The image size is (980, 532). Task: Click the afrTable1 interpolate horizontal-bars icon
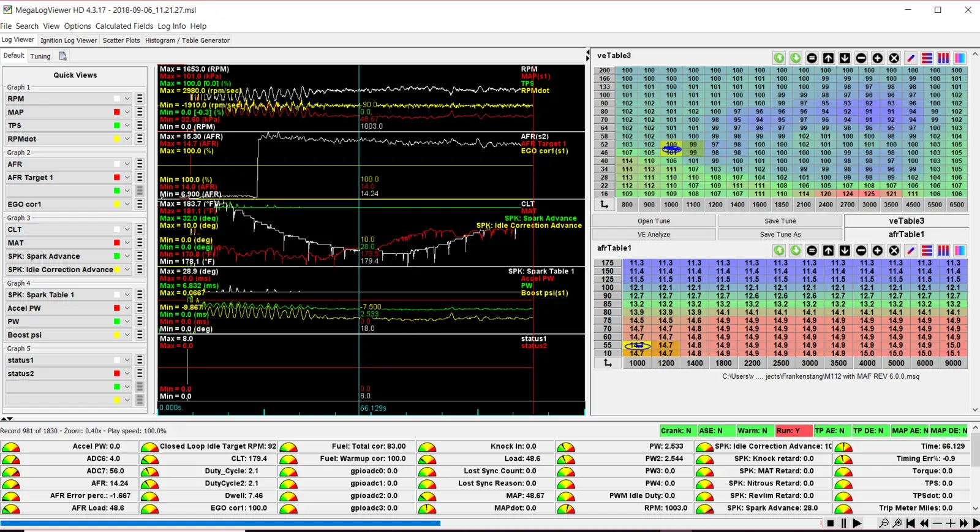click(927, 250)
